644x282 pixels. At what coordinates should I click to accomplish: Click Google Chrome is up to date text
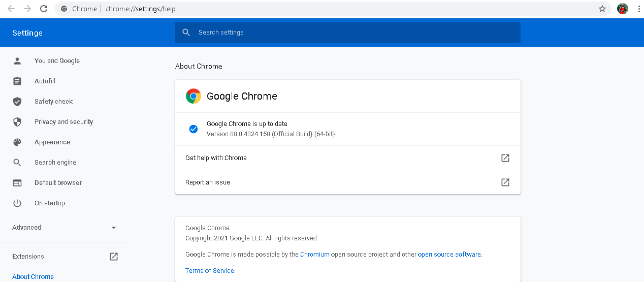247,124
